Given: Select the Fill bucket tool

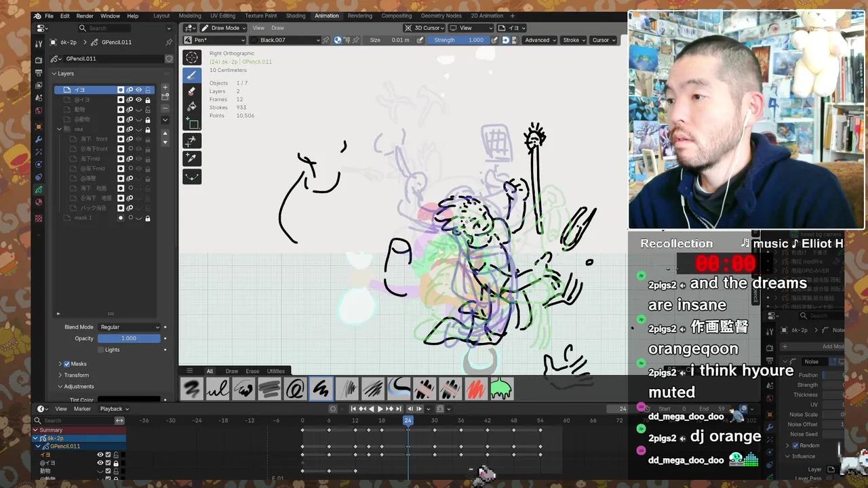Looking at the screenshot, I should 192,106.
